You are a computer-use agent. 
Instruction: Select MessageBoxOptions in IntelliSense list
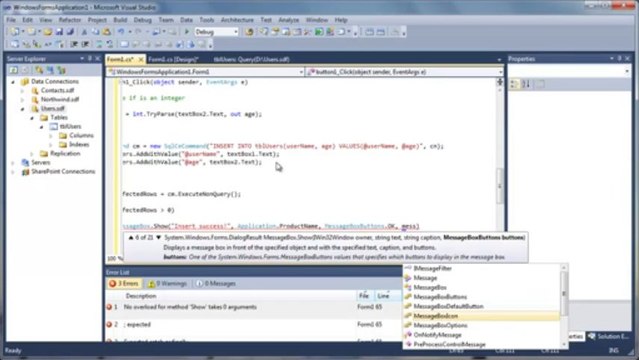pyautogui.click(x=481, y=325)
